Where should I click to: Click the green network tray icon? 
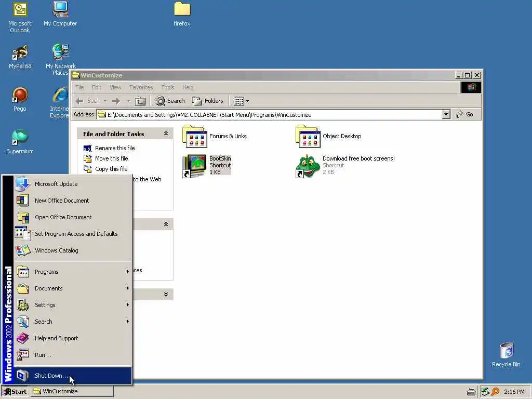tap(485, 392)
